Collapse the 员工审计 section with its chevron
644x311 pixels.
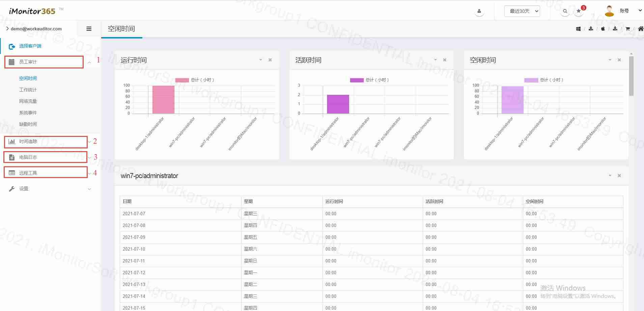pos(89,62)
